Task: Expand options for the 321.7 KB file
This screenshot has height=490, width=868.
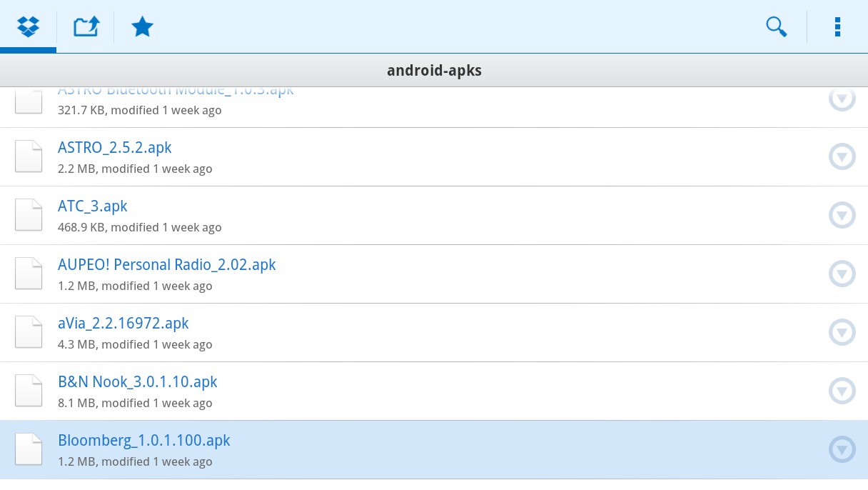Action: tap(842, 99)
